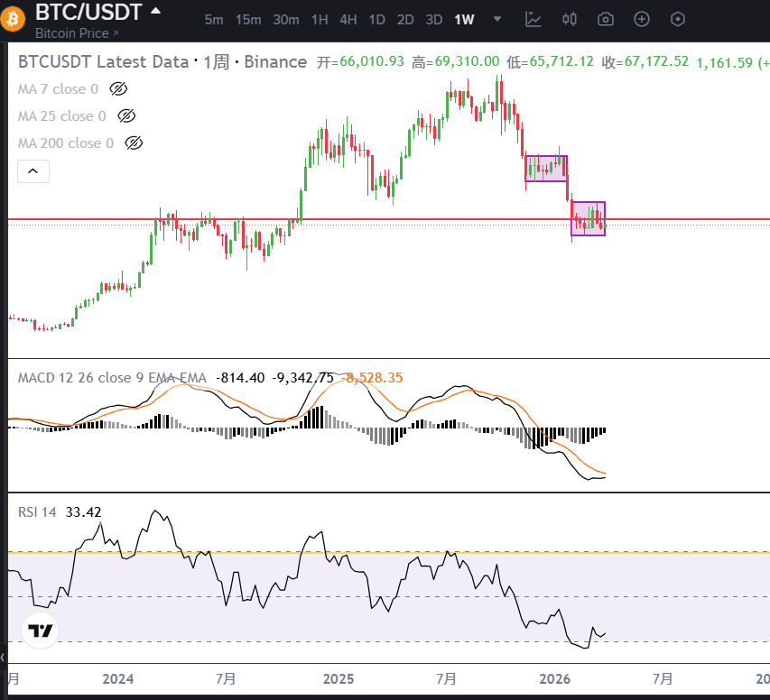Click the Bitcoin logo icon
This screenshot has width=770, height=700.
(12, 19)
